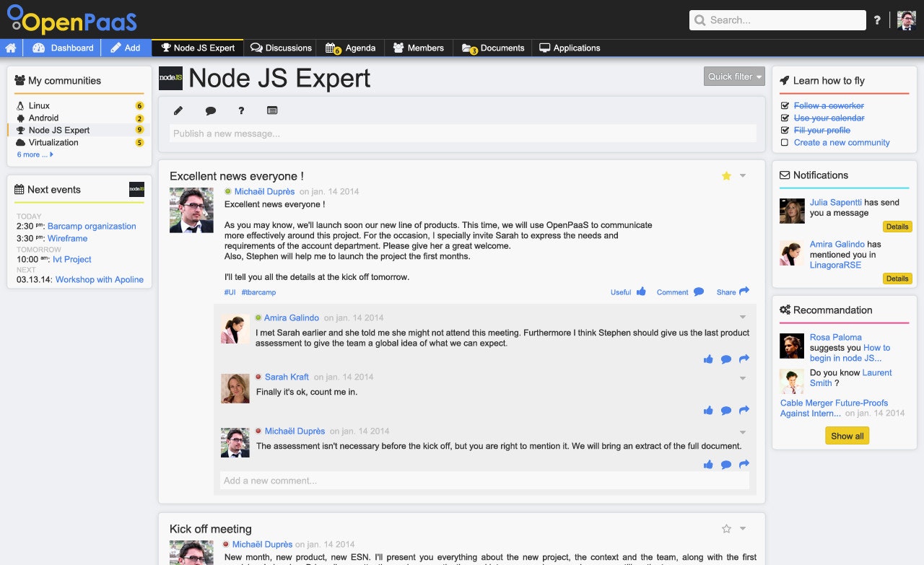Like Michaël Duprès's assessment comment
The width and height of the screenshot is (924, 565).
pyautogui.click(x=708, y=465)
